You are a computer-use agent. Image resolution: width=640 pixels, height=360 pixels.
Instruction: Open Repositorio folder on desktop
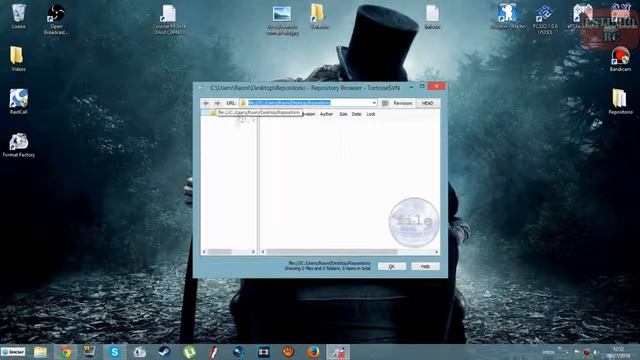(620, 101)
